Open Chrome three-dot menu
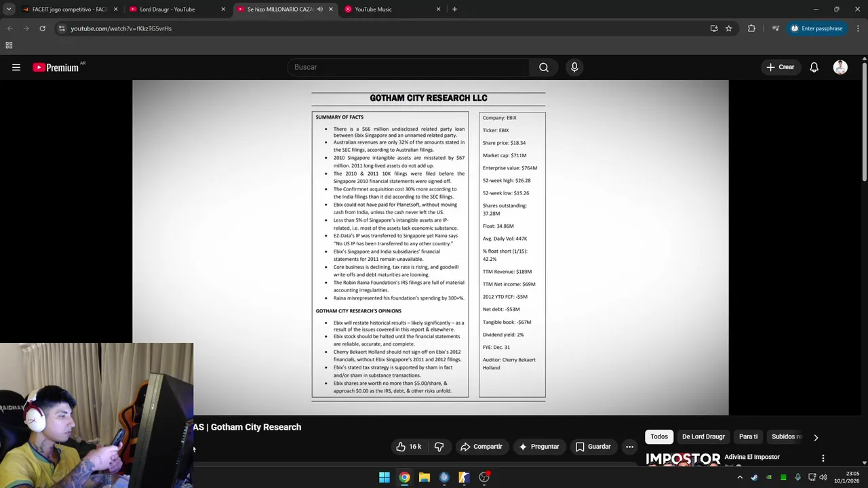Viewport: 868px width, 488px height. [x=858, y=28]
